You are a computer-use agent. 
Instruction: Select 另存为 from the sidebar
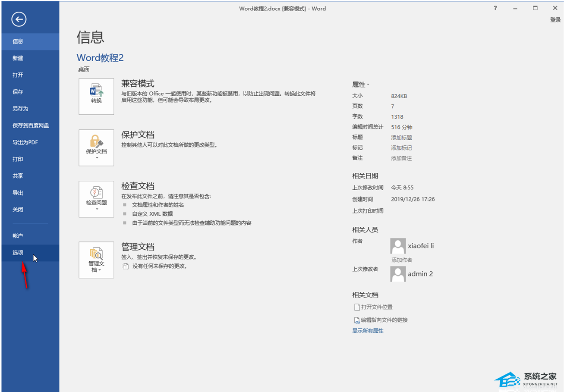click(x=20, y=109)
